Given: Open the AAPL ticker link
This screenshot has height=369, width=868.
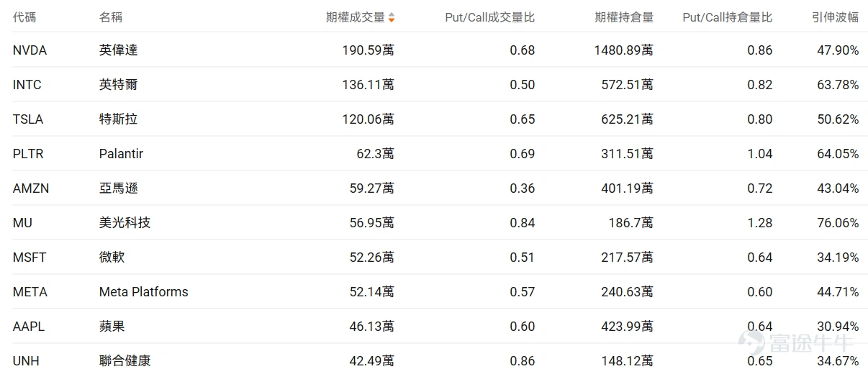Looking at the screenshot, I should coord(29,327).
